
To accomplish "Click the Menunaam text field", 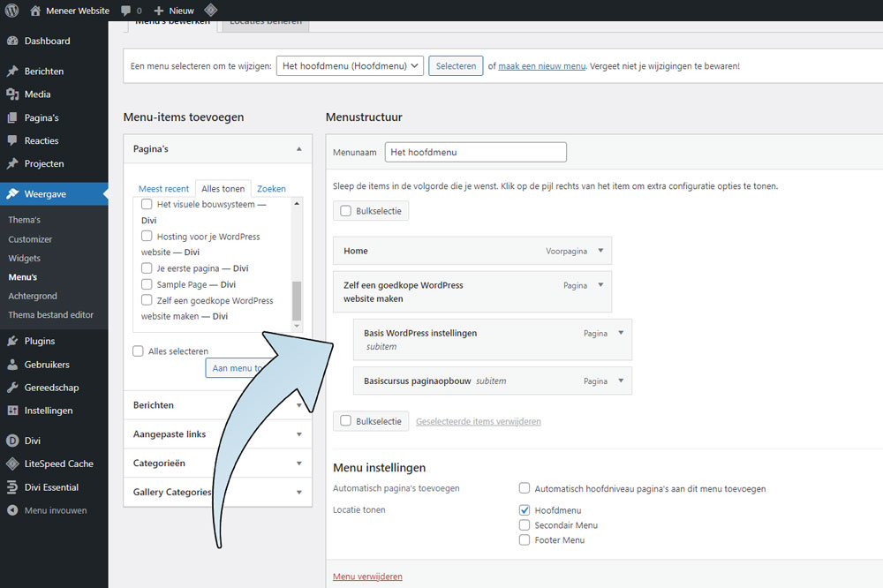I will point(475,152).
